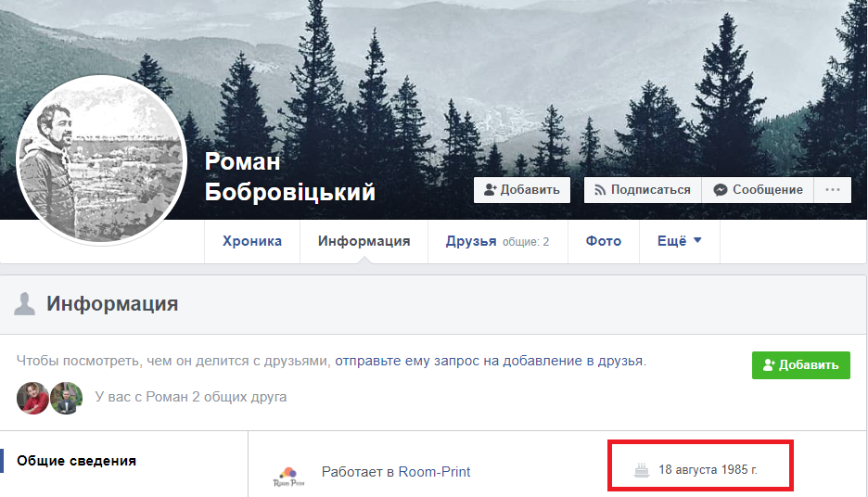The height and width of the screenshot is (497, 868).
Task: Open second mutual friend avatar in suit
Action: pos(67,398)
